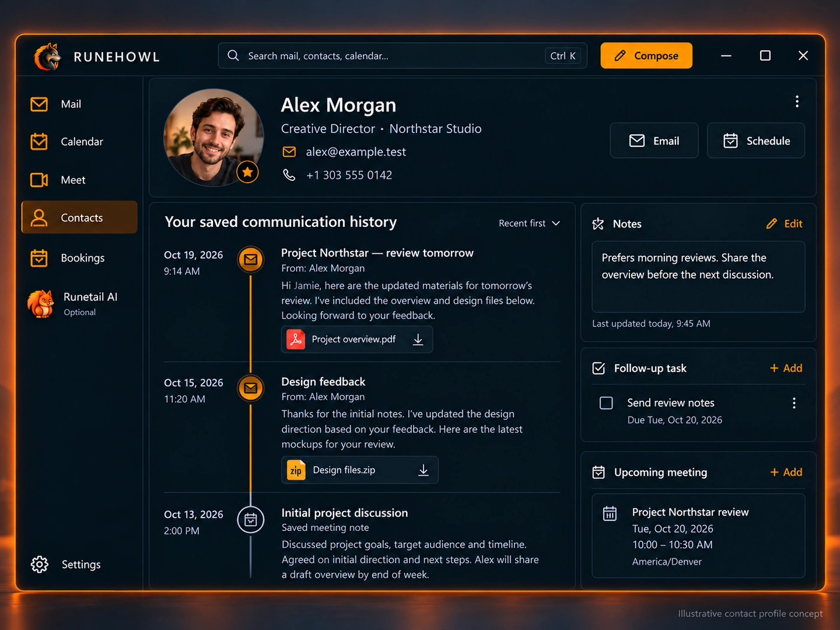The image size is (840, 630).
Task: Click the Oct 15 email timeline marker
Action: 251,388
